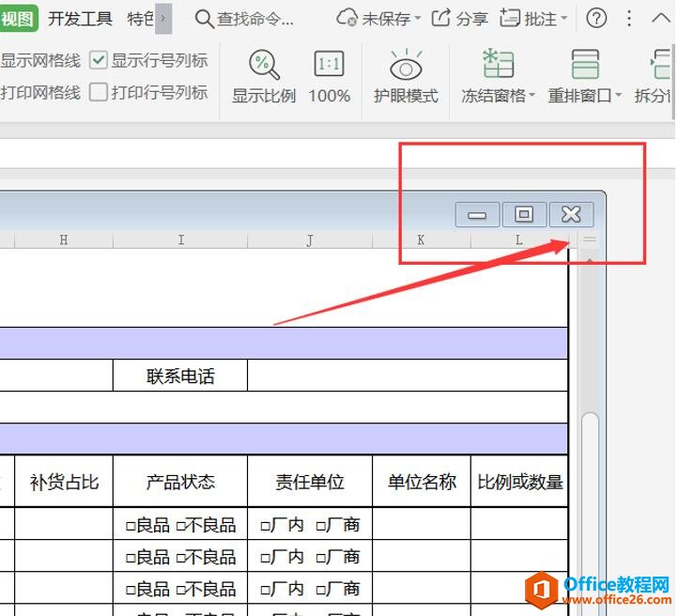
Task: Select the 责任单位 header cell
Action: pos(310,481)
